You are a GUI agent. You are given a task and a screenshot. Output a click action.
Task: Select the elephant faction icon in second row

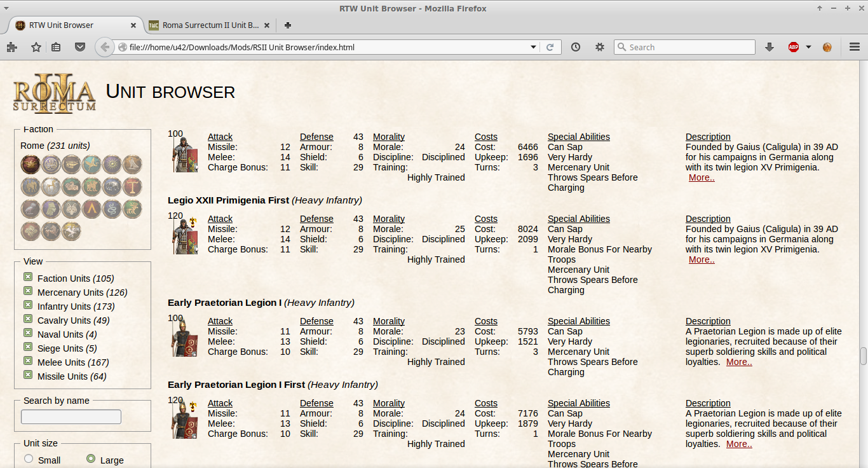point(31,186)
